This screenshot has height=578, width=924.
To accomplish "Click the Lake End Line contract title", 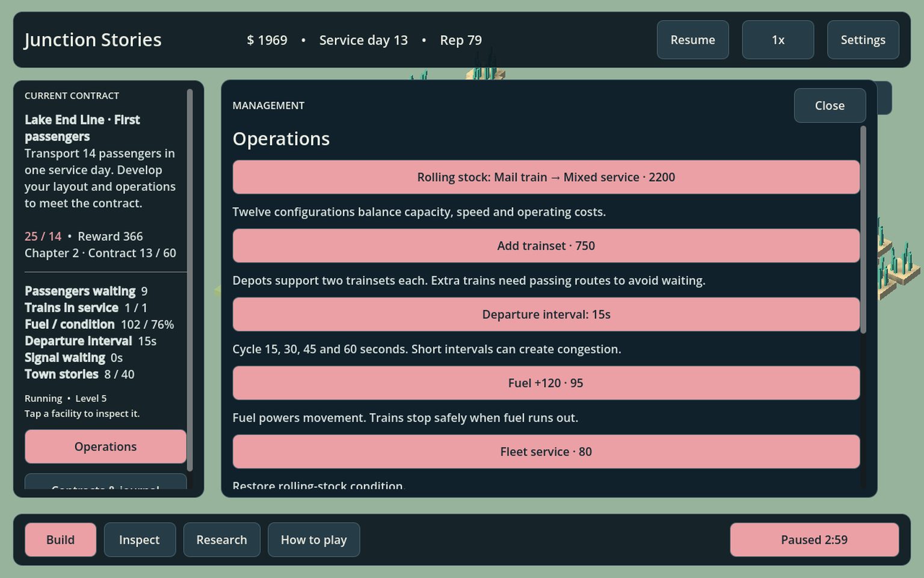I will pyautogui.click(x=82, y=128).
